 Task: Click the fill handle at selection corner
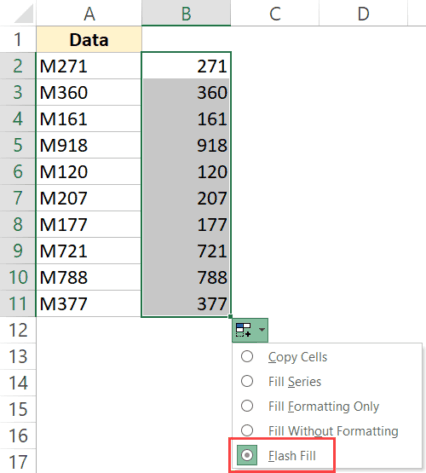230,317
